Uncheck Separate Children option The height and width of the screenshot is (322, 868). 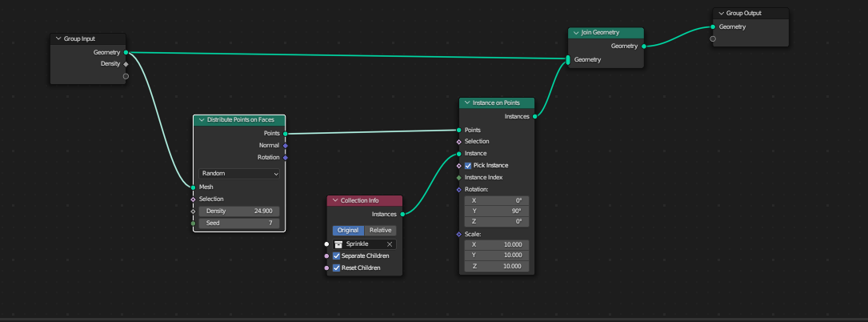337,256
